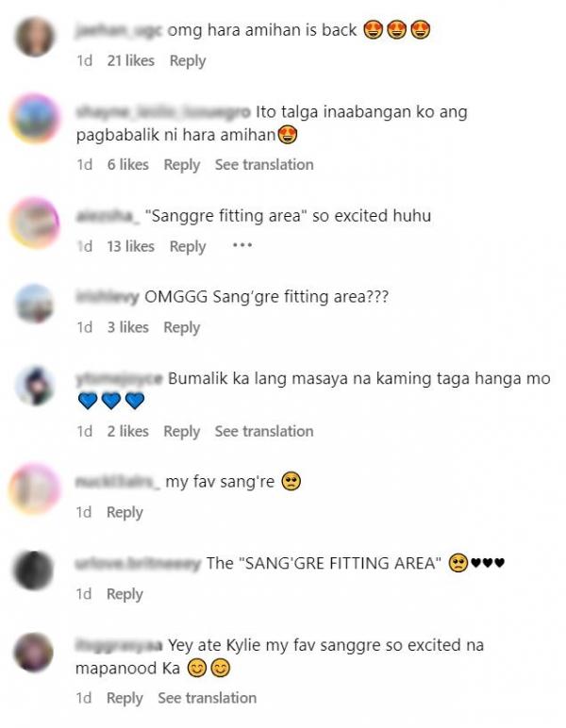Viewport: 566px width, 728px height.
Task: See translation for the 'pagbabalik ni hara amihan' comment
Action: click(264, 165)
